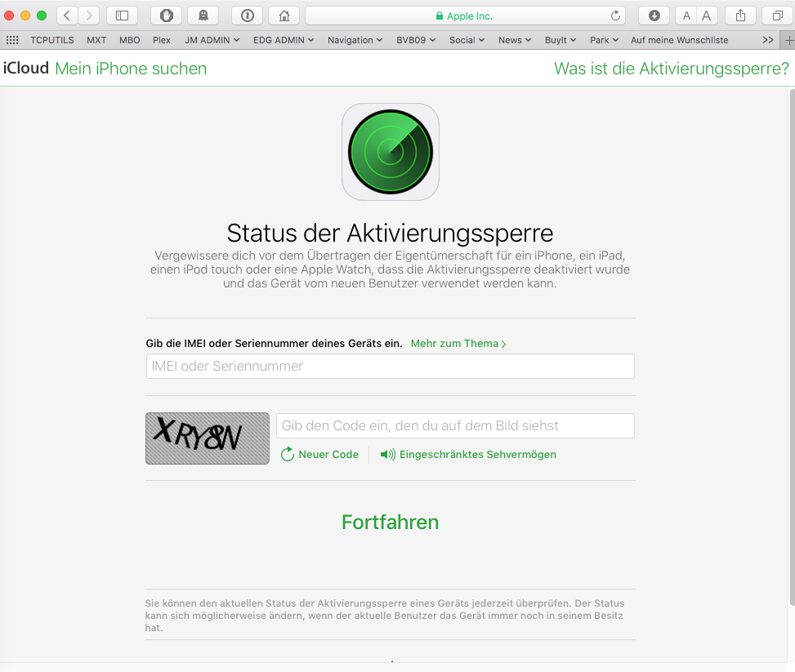Request a new captcha via Neuer Code
The image size is (795, 672).
click(x=328, y=454)
